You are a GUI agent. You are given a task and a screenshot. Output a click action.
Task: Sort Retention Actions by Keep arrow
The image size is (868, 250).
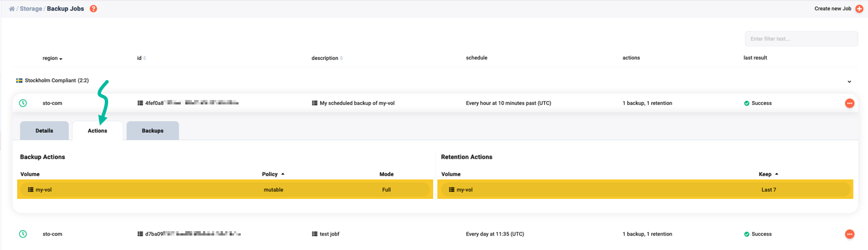click(776, 174)
